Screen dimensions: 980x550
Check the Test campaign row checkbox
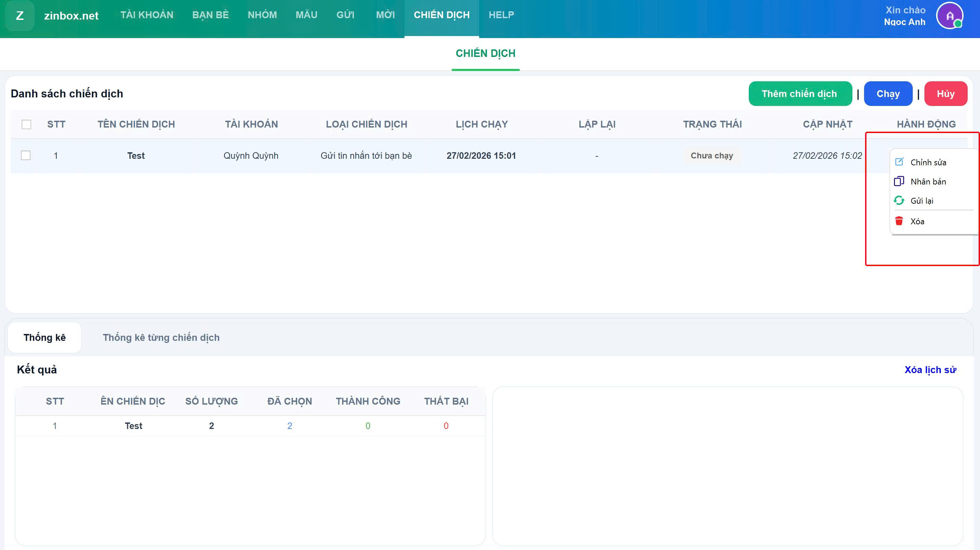coord(26,156)
